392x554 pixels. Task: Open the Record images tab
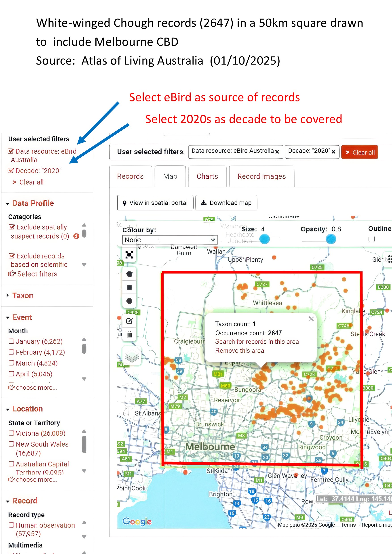pos(261,176)
